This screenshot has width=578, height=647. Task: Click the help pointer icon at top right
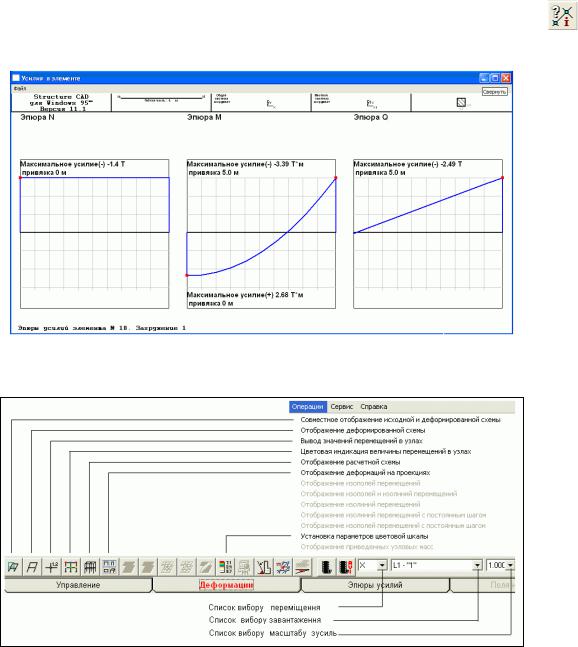562,16
